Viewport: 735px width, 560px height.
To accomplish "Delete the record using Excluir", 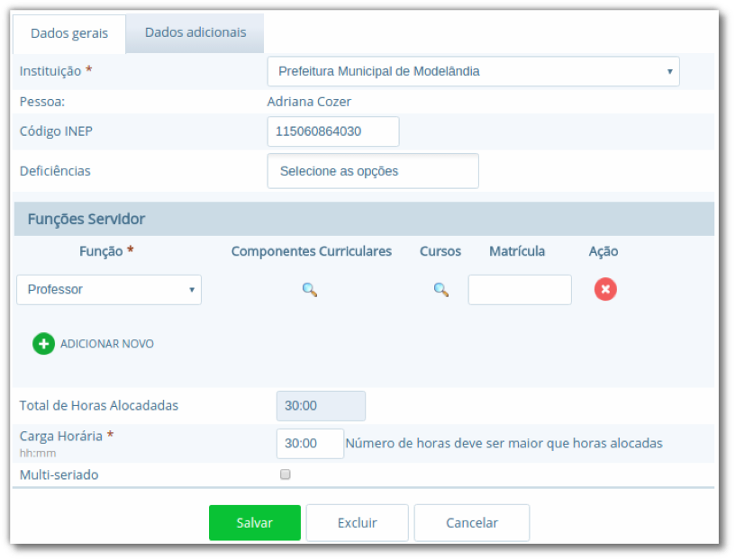I will click(x=358, y=522).
